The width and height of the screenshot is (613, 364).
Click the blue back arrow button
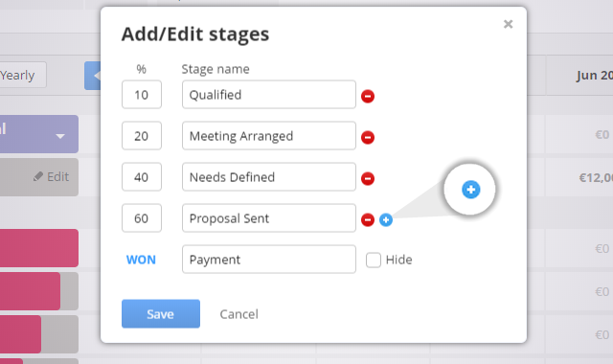point(93,76)
